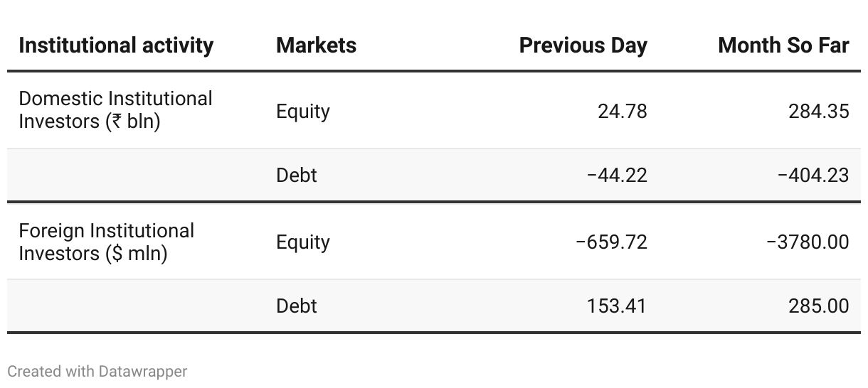Click the Created with Datawrapper link
868x388 pixels.
tap(97, 371)
